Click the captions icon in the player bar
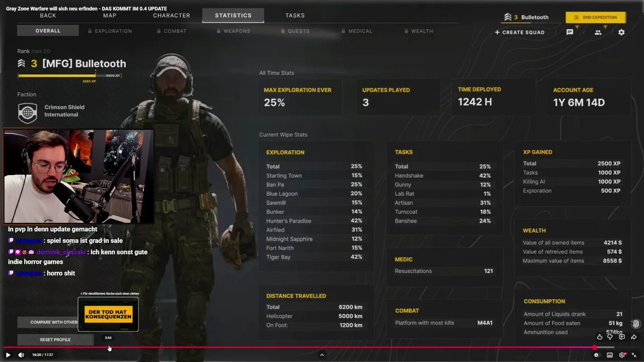The height and width of the screenshot is (362, 644). pos(610,355)
